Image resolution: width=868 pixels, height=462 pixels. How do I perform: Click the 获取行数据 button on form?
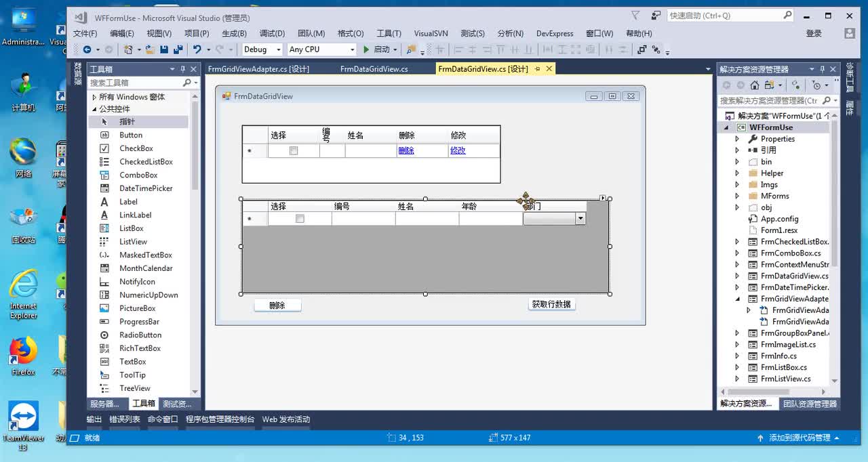coord(551,305)
